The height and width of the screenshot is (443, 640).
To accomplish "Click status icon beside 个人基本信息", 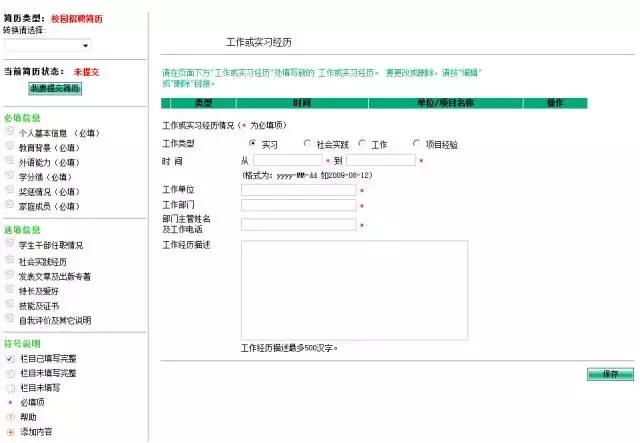I will click(9, 131).
